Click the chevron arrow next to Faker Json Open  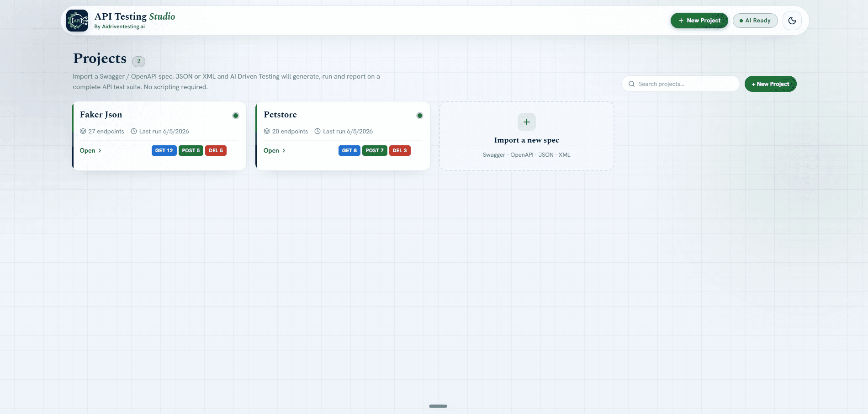pos(100,150)
